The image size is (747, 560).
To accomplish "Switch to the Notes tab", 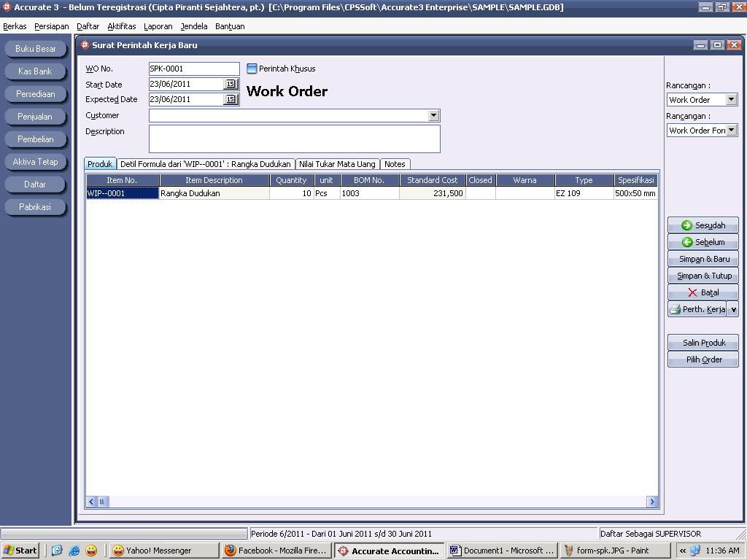I will (395, 163).
